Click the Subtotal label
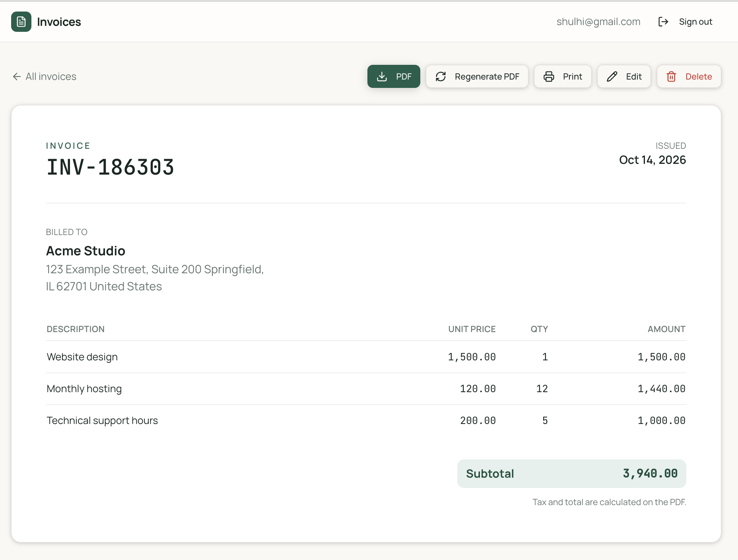 [490, 474]
